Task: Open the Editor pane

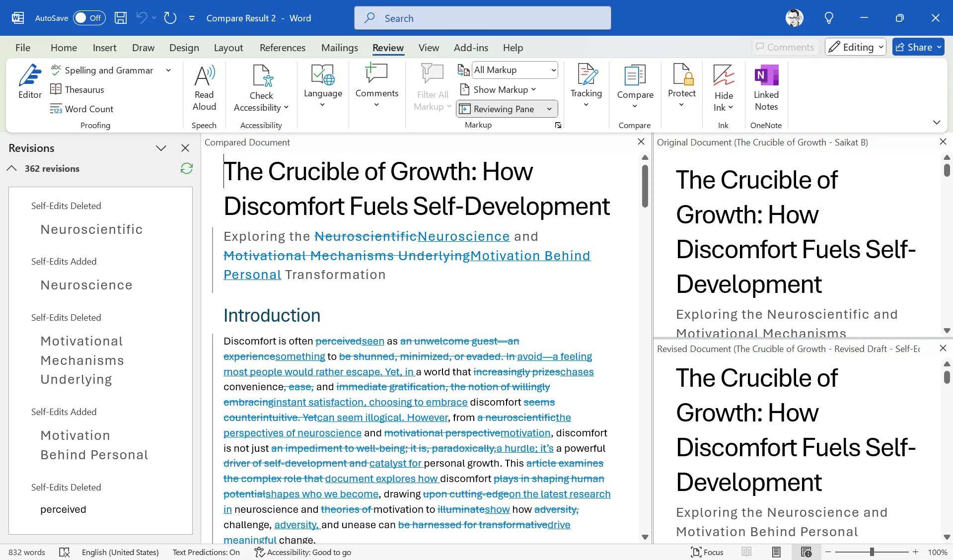Action: click(29, 84)
